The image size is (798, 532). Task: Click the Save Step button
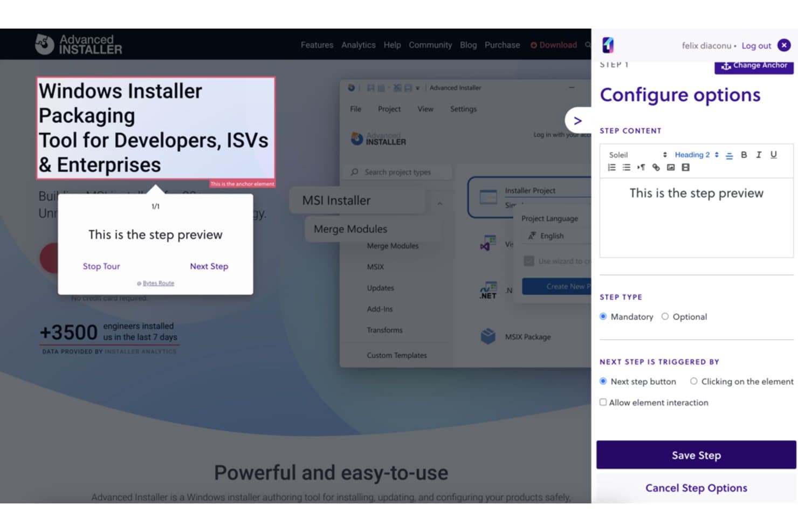click(x=696, y=455)
